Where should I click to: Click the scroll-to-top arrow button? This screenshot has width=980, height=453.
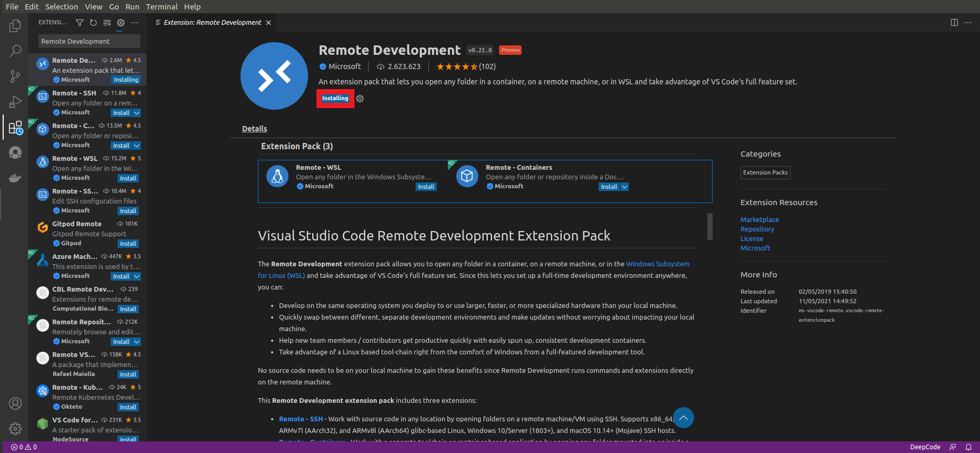(684, 418)
